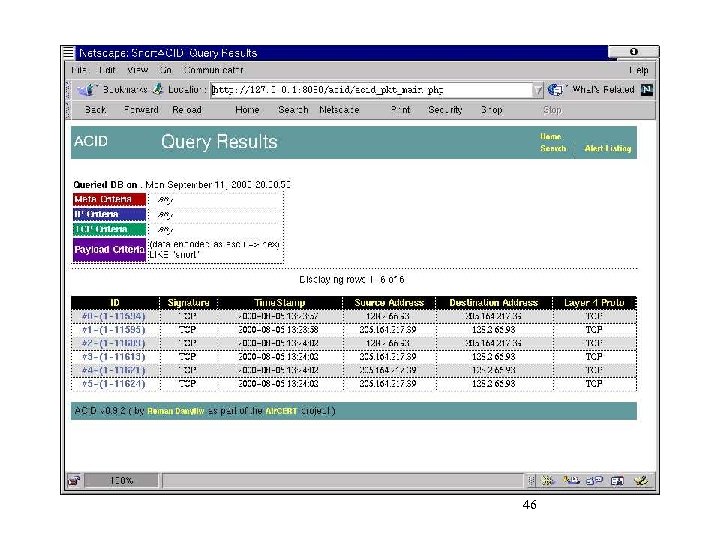Open Address Book from the component bar
The height and width of the screenshot is (540, 720).
click(617, 481)
